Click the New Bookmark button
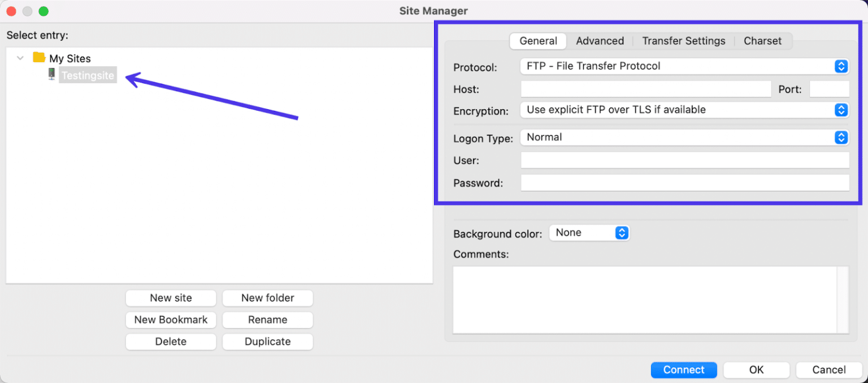868x383 pixels. click(x=171, y=320)
